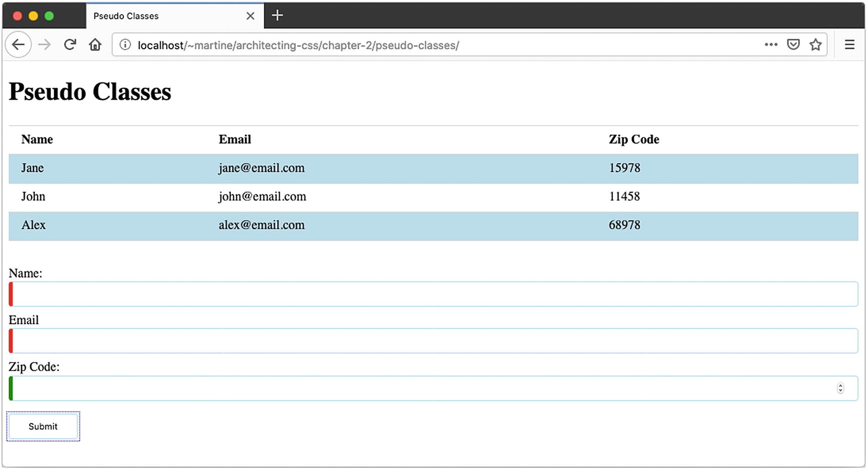Click inside the Zip Code number field
The height and width of the screenshot is (470, 868).
(x=423, y=388)
